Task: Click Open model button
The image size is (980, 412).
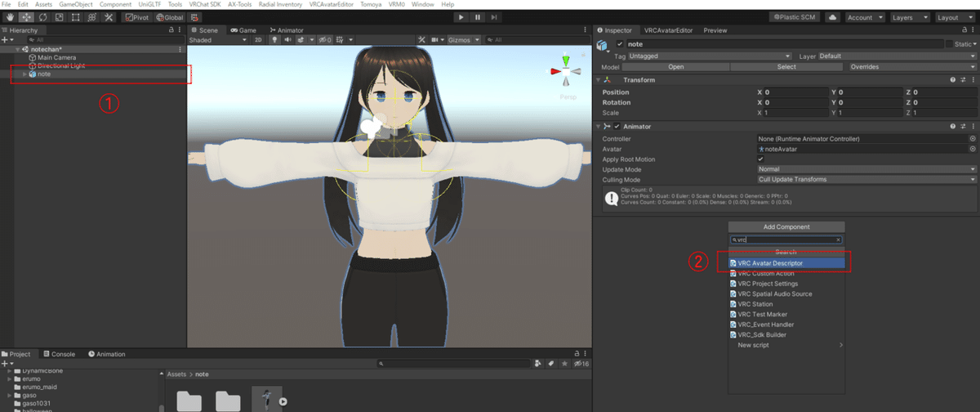Action: [676, 67]
